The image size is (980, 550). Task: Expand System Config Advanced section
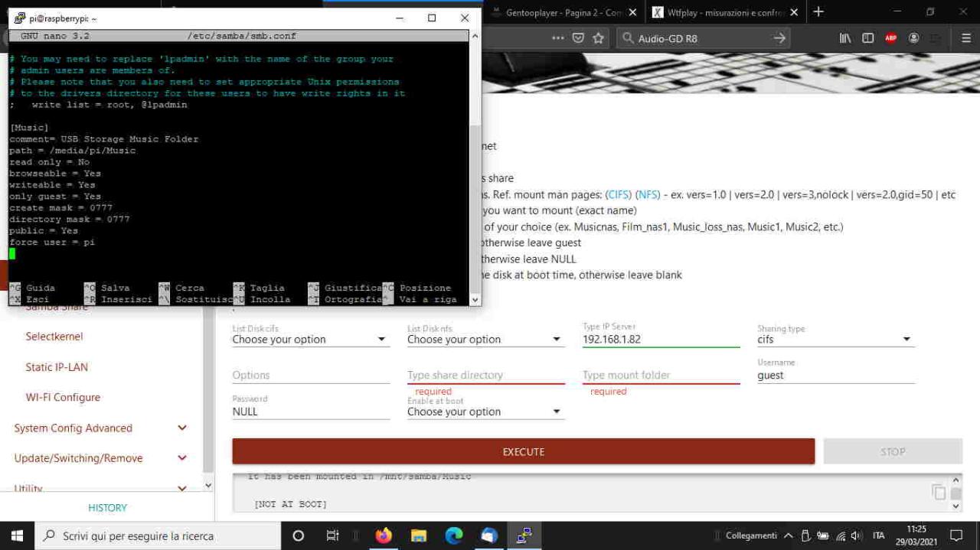pyautogui.click(x=101, y=428)
